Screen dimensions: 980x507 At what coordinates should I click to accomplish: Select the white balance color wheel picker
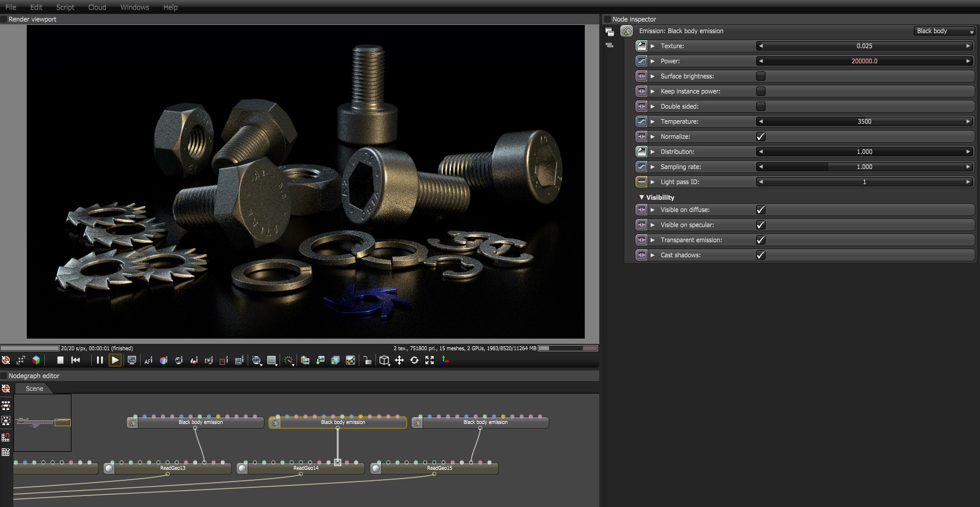(x=163, y=361)
